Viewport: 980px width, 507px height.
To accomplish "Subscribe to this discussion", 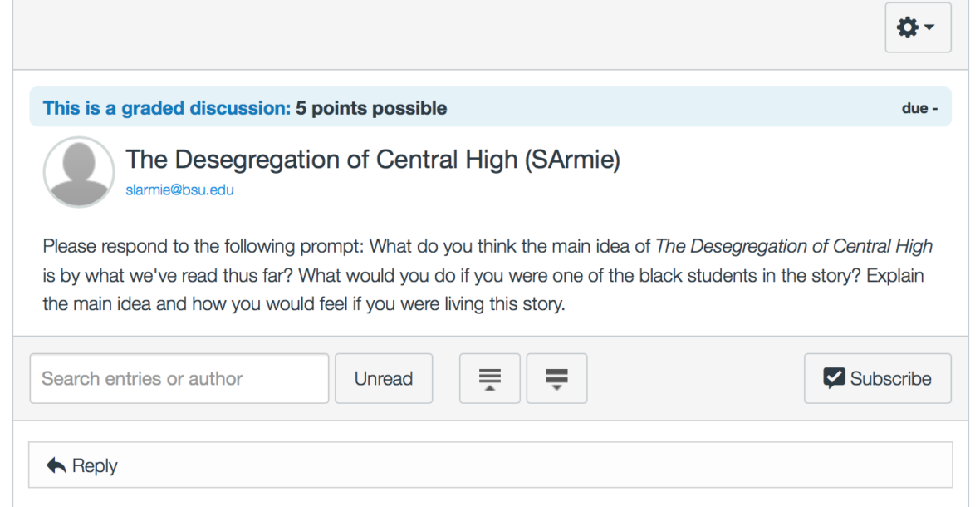I will [x=877, y=379].
